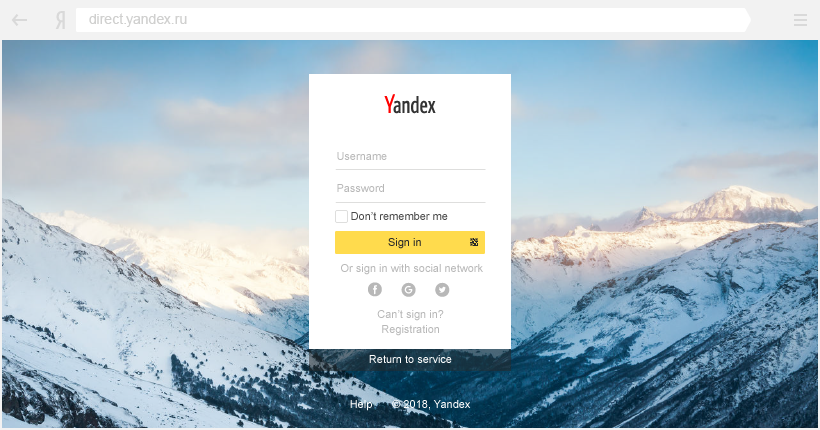820x430 pixels.
Task: Focus the Password input field
Action: 411,188
